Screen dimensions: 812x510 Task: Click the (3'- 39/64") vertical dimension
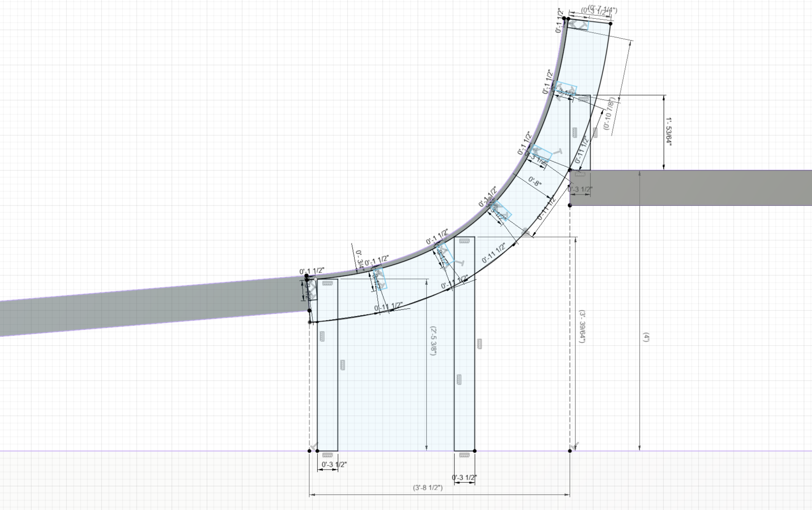pyautogui.click(x=582, y=326)
